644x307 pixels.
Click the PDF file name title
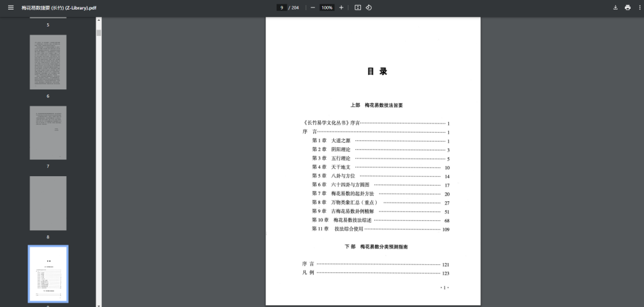(x=59, y=8)
